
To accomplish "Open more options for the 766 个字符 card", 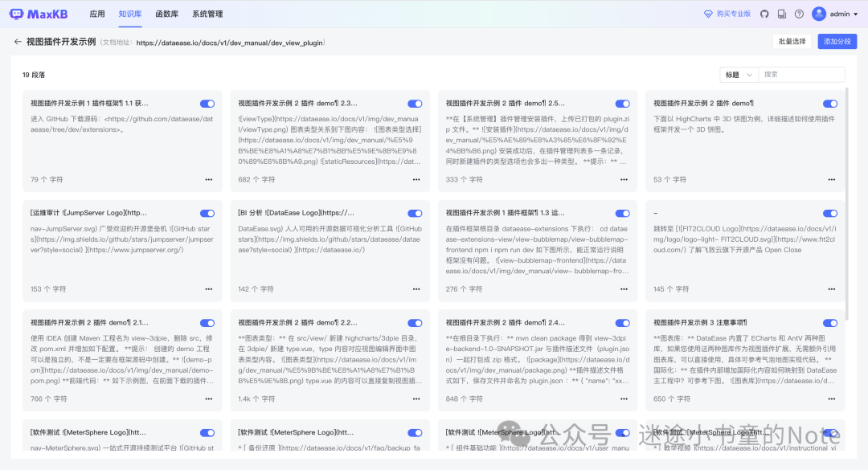I will (x=209, y=398).
